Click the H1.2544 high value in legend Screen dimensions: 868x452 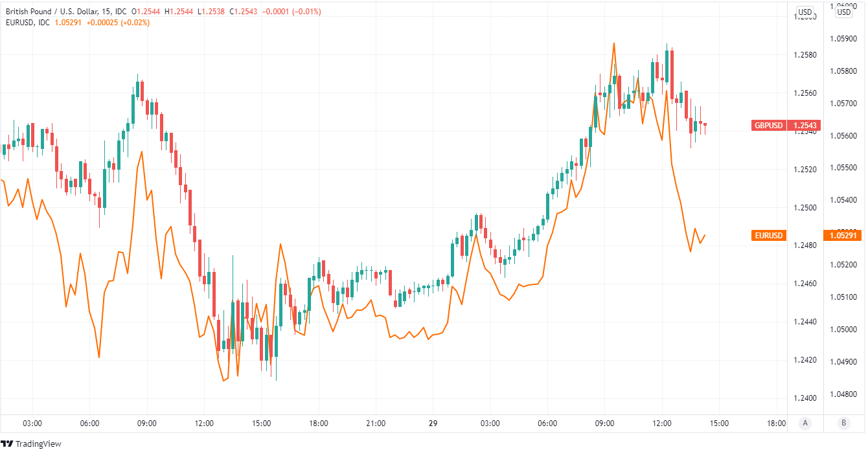177,12
